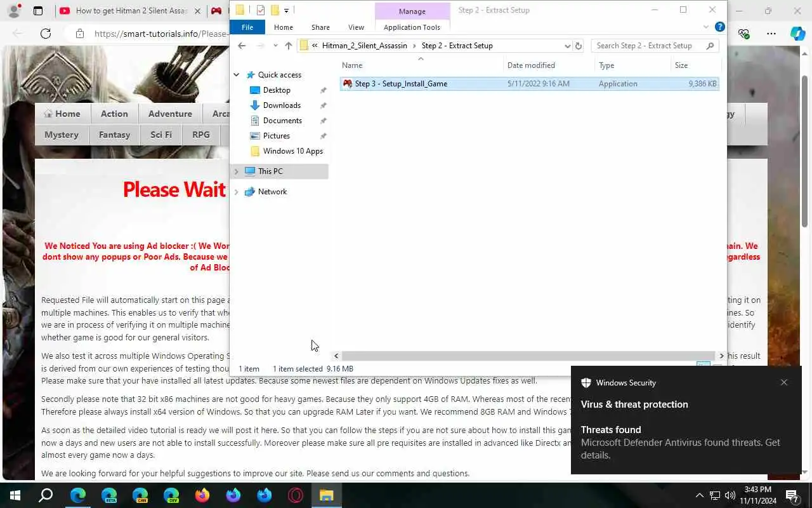This screenshot has width=812, height=508.
Task: Open the Sci Fi category on the website
Action: click(x=161, y=135)
